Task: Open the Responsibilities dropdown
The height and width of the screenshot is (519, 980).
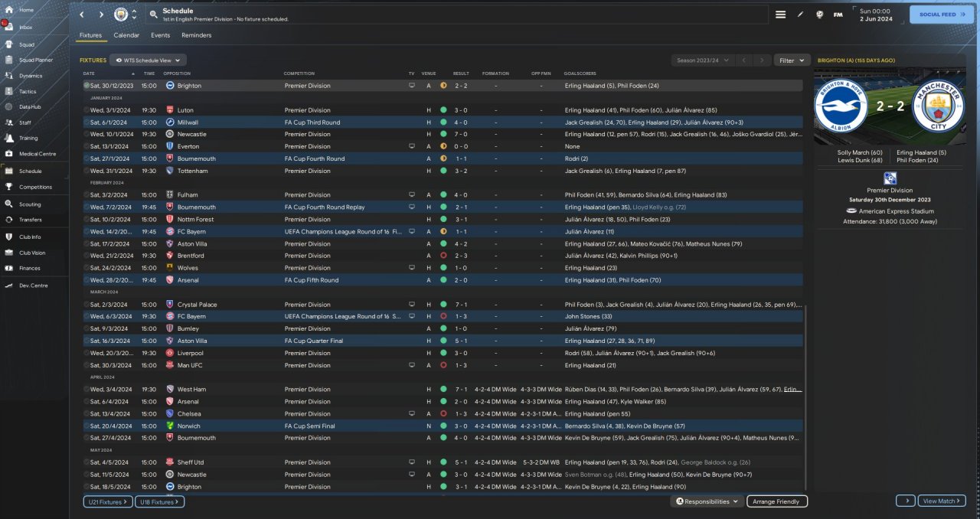Action: point(707,501)
